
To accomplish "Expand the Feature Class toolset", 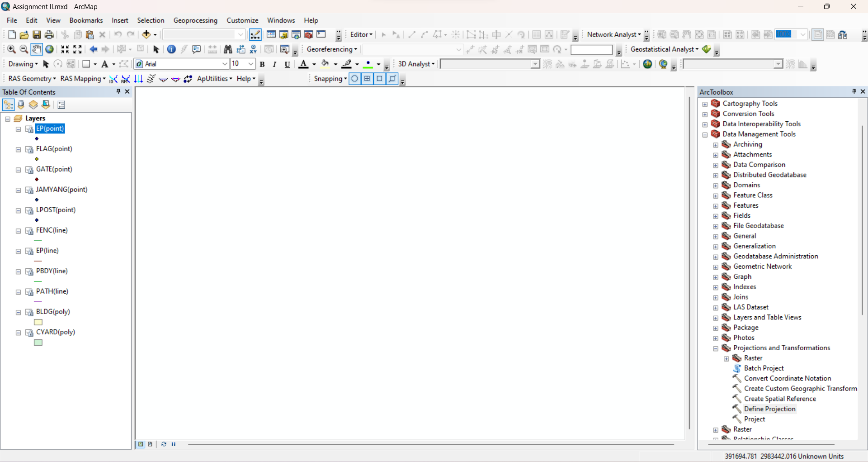I will pos(716,196).
